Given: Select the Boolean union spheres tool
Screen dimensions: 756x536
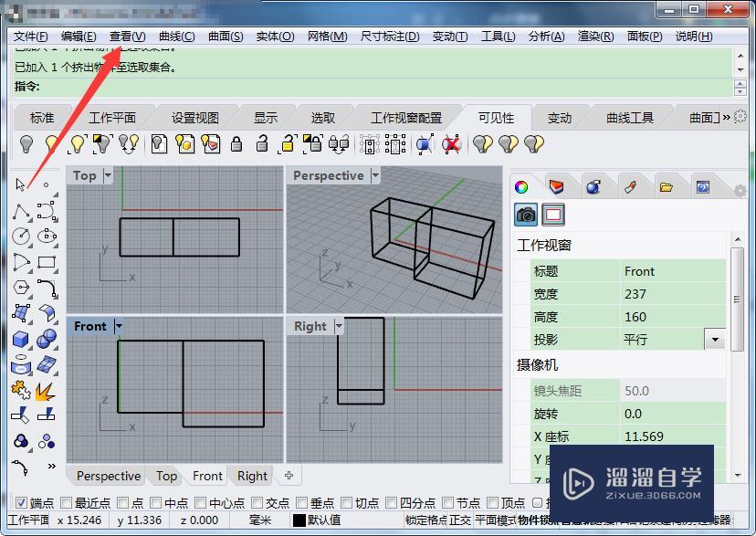Looking at the screenshot, I should click(47, 339).
